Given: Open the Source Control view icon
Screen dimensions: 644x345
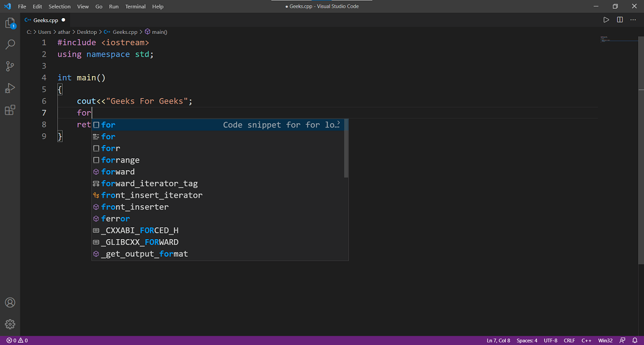Looking at the screenshot, I should click(10, 66).
